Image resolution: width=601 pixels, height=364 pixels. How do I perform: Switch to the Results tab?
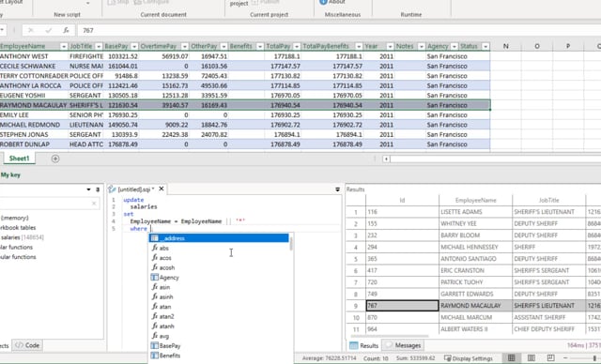click(x=364, y=345)
